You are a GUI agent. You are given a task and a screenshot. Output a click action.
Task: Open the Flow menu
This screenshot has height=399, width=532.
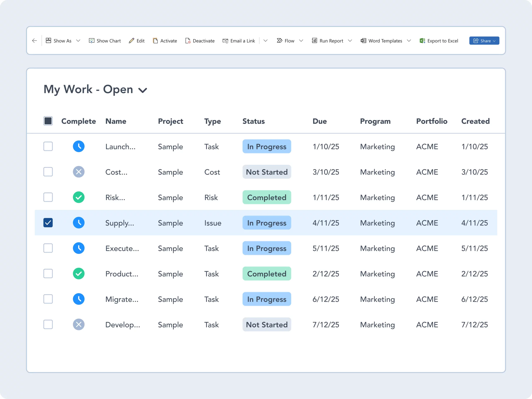289,41
